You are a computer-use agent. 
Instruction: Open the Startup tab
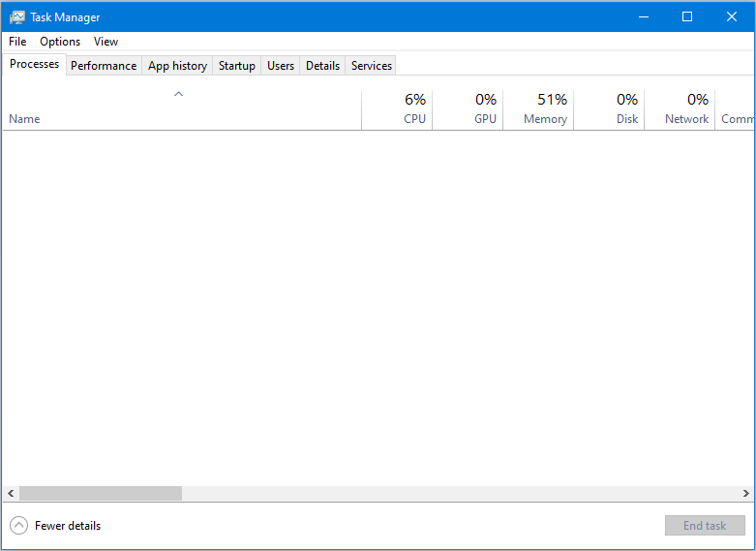pos(237,66)
